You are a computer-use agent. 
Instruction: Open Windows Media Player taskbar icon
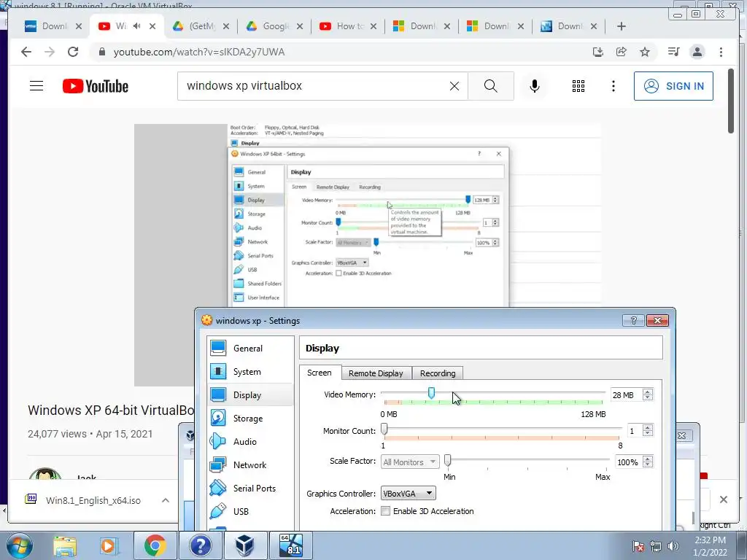[x=109, y=545]
